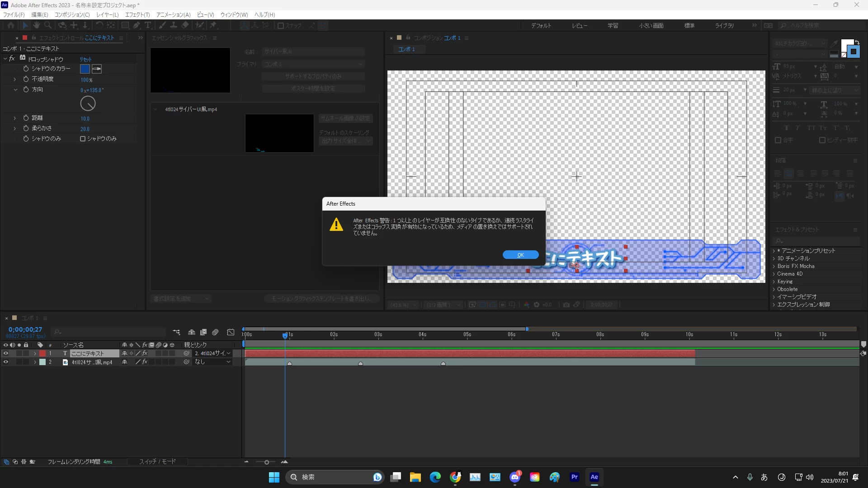The width and height of the screenshot is (868, 488).
Task: Select the Horizontal Type tool
Action: (148, 26)
